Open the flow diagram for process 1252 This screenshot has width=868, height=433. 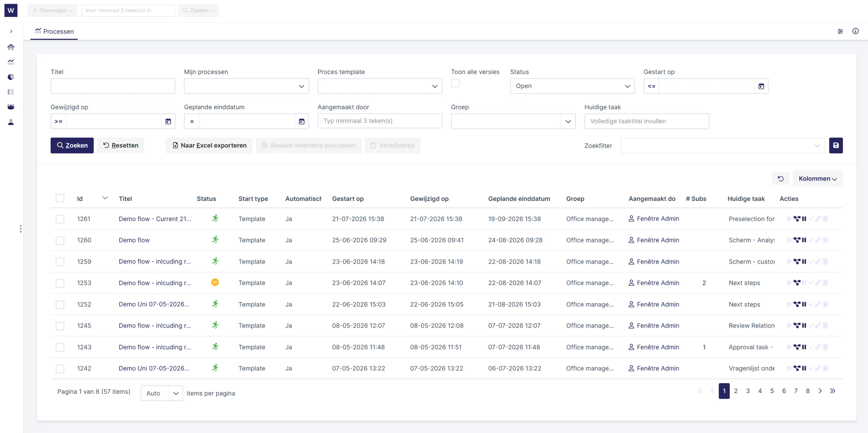click(797, 304)
